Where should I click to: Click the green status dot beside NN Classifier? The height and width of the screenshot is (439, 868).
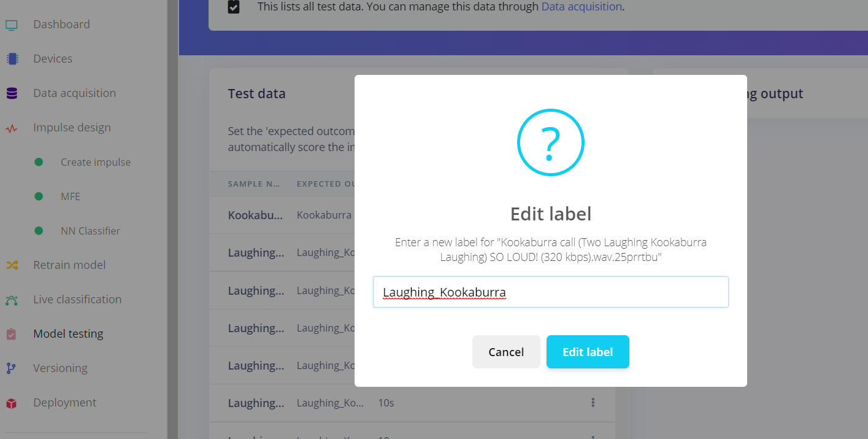point(39,231)
